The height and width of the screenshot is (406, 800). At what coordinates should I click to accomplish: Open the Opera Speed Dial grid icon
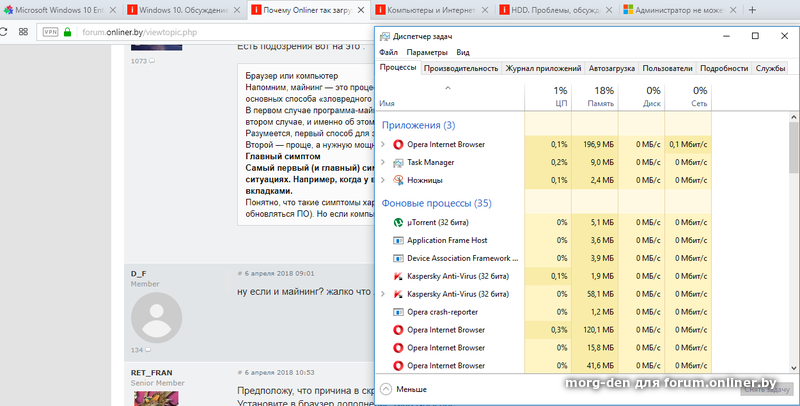coord(23,32)
